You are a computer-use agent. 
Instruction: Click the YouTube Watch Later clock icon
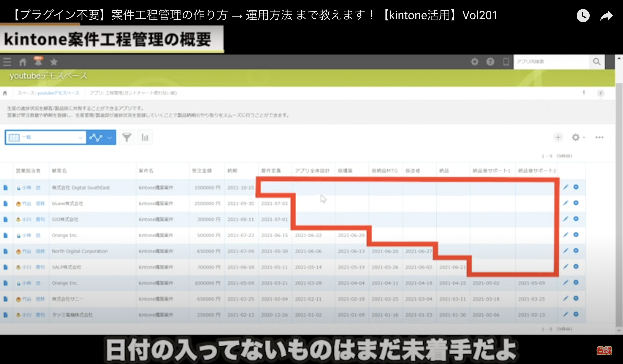pos(583,16)
